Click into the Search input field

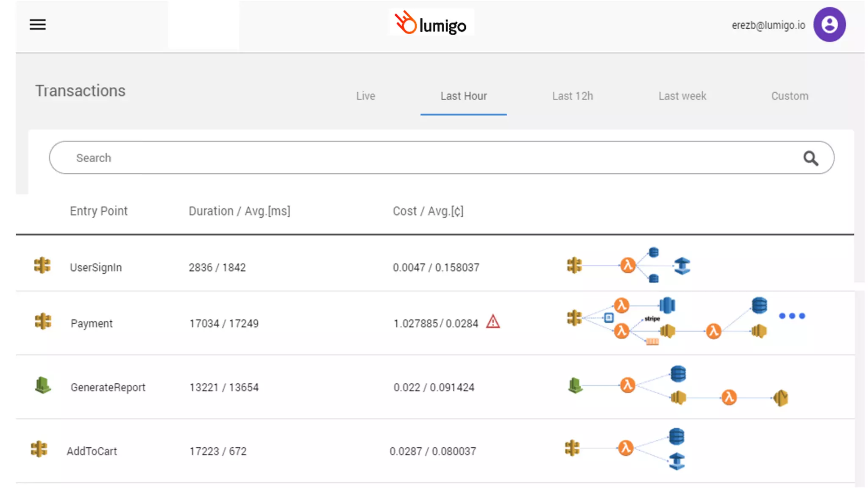(x=424, y=158)
